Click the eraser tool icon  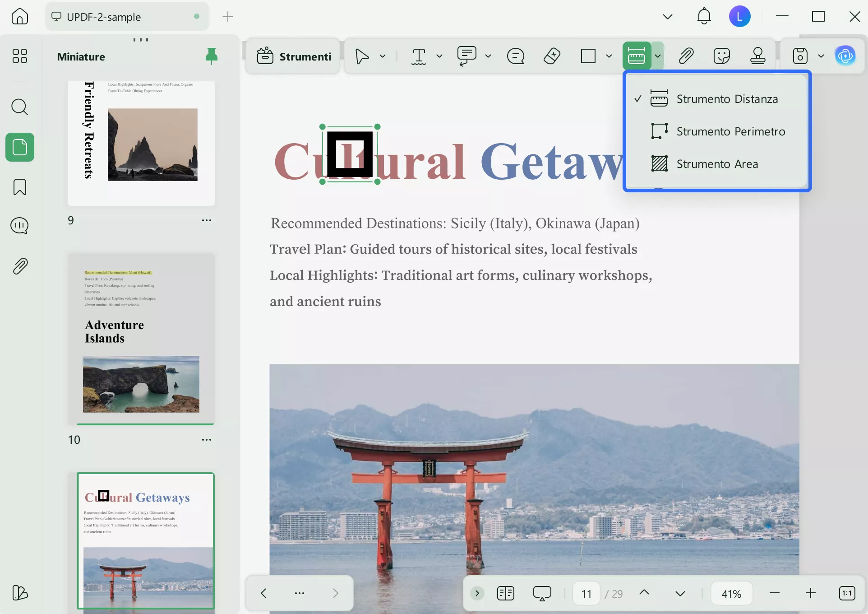552,56
